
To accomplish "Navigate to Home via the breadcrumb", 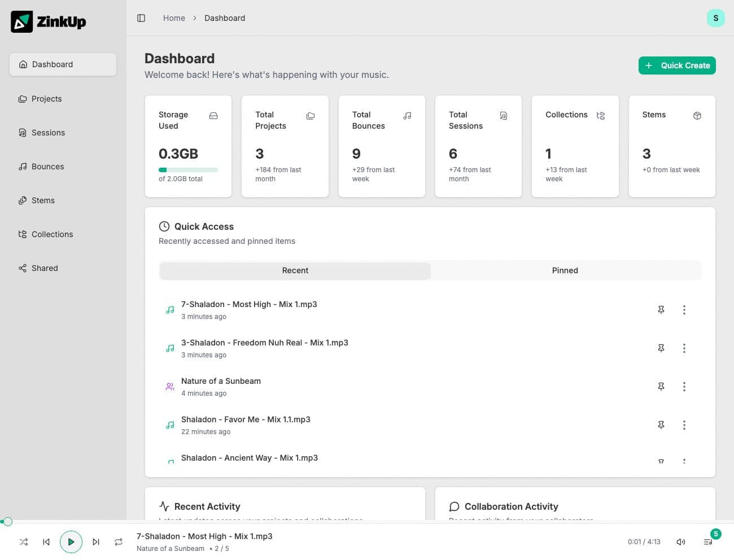I will [x=174, y=18].
